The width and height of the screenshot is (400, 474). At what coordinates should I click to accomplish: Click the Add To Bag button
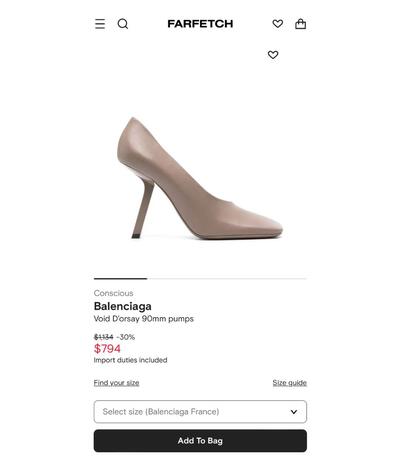[200, 441]
